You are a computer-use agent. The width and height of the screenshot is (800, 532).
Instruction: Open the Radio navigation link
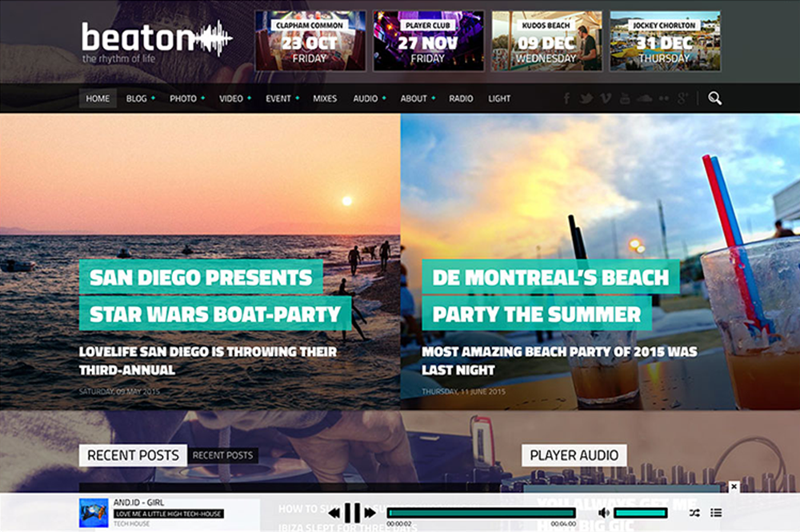coord(461,98)
